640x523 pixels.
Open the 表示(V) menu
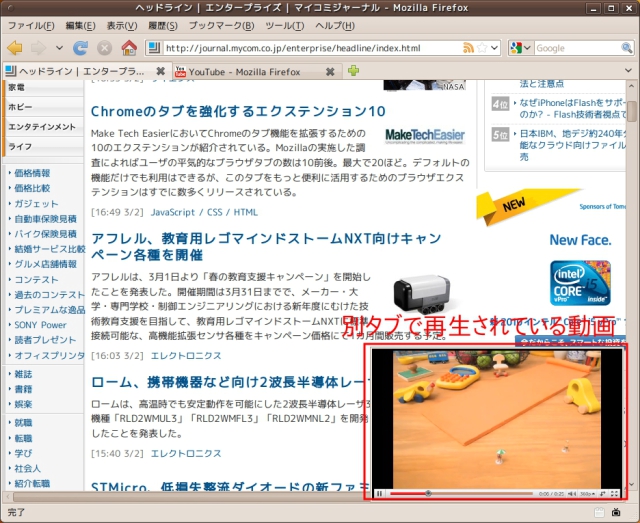tap(122, 26)
